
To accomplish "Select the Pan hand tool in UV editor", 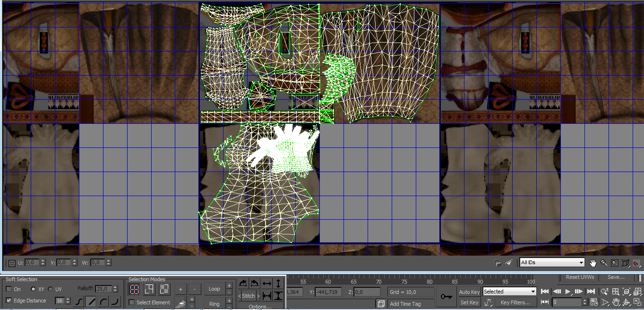I will click(593, 263).
